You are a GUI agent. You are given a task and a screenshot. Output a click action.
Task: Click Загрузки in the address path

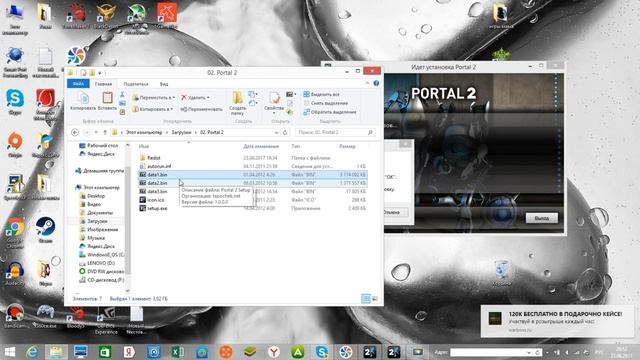coord(181,132)
